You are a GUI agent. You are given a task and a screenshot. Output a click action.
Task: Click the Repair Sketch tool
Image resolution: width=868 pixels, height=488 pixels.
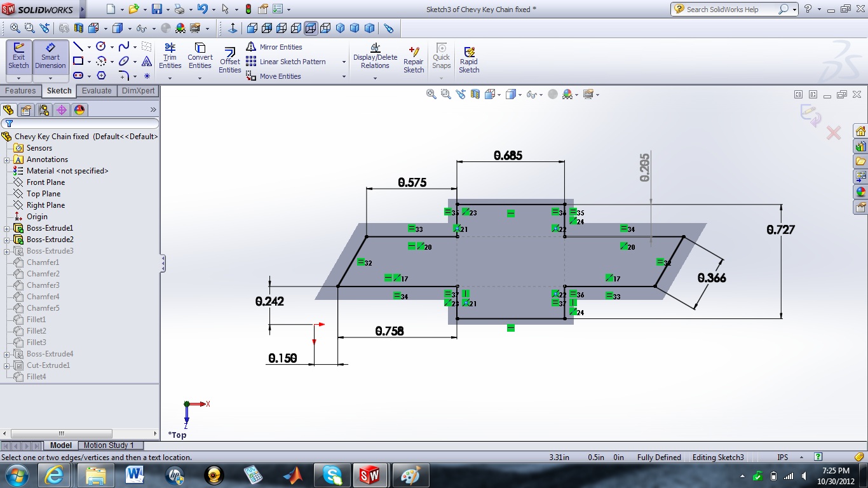coord(413,56)
